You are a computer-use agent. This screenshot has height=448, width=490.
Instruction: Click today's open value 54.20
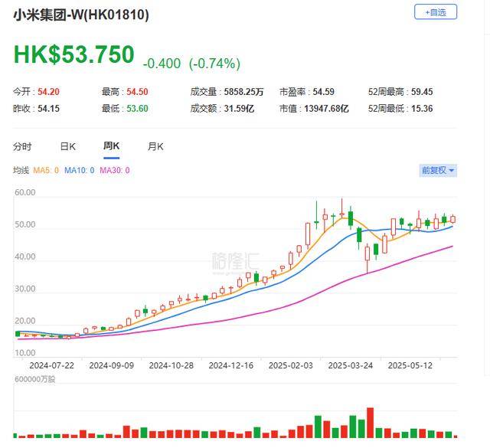48,92
